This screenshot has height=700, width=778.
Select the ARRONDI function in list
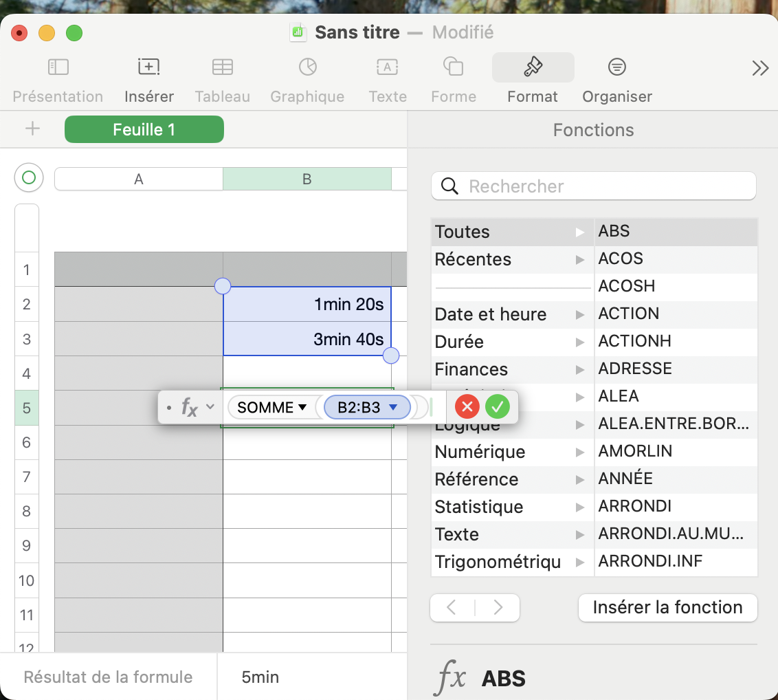coord(635,506)
